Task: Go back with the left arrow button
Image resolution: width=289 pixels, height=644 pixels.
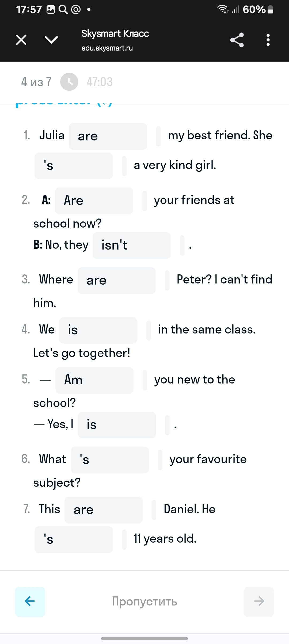Action: click(x=30, y=601)
